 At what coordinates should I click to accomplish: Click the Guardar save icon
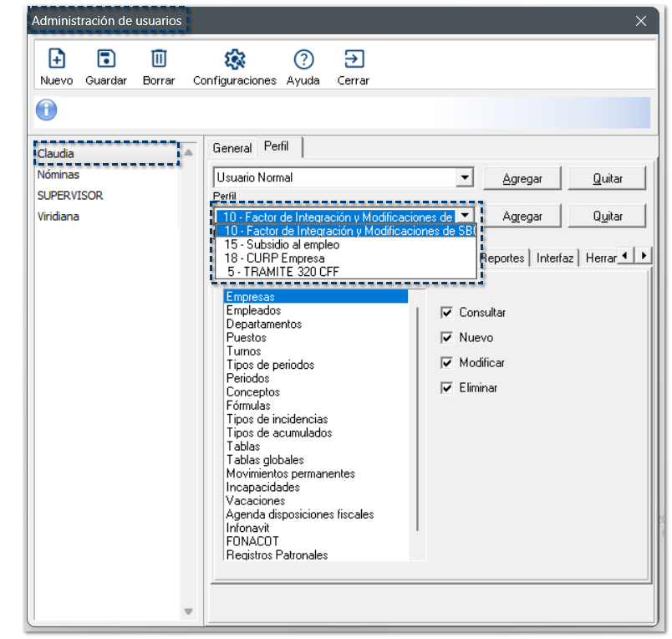pyautogui.click(x=106, y=59)
